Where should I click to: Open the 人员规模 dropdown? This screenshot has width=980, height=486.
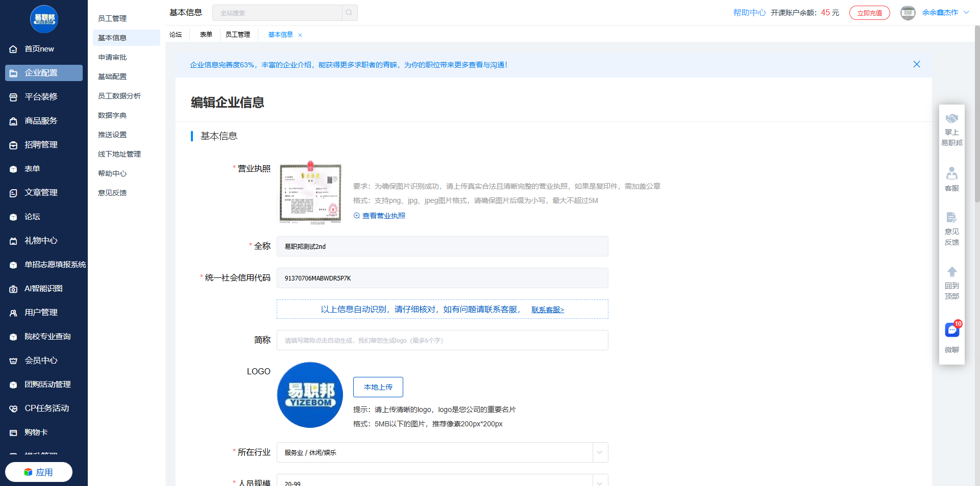tap(600, 481)
